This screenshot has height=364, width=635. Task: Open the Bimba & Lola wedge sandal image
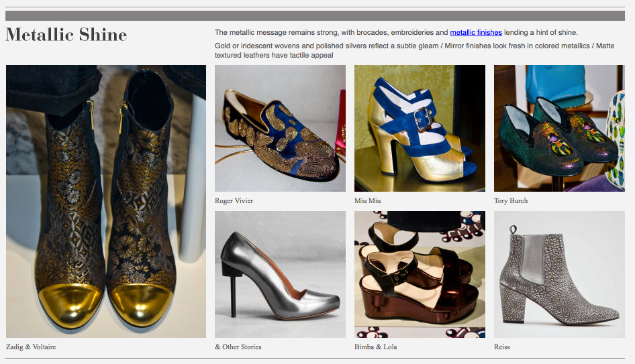(x=420, y=274)
